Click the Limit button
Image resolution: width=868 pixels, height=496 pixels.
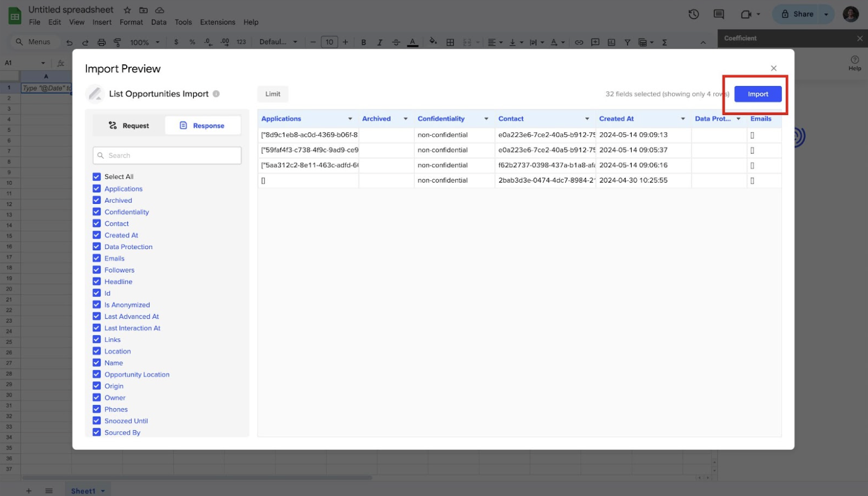coord(273,94)
